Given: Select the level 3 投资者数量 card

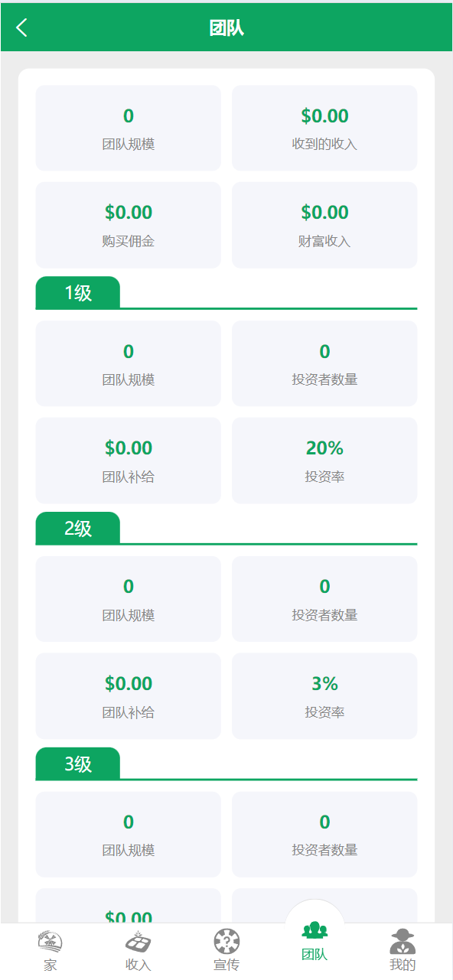Looking at the screenshot, I should click(x=324, y=835).
